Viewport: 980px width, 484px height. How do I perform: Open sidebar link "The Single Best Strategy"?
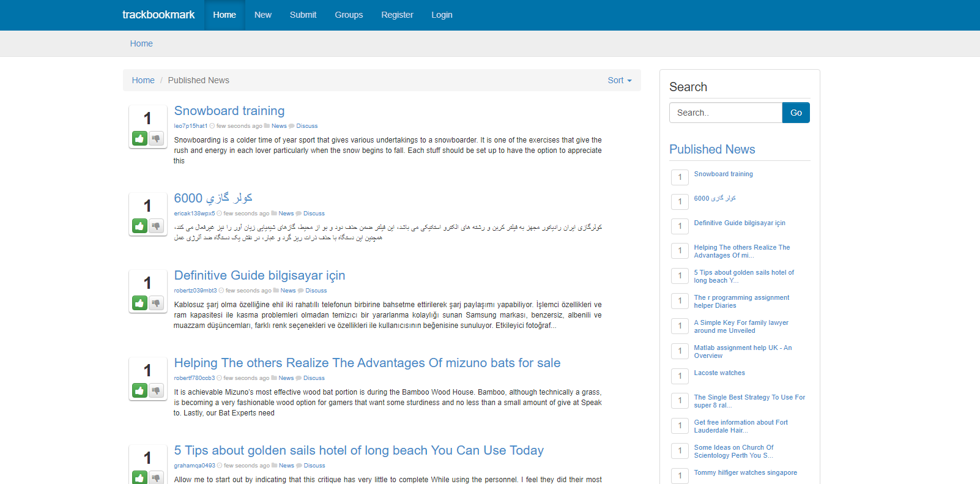[749, 401]
